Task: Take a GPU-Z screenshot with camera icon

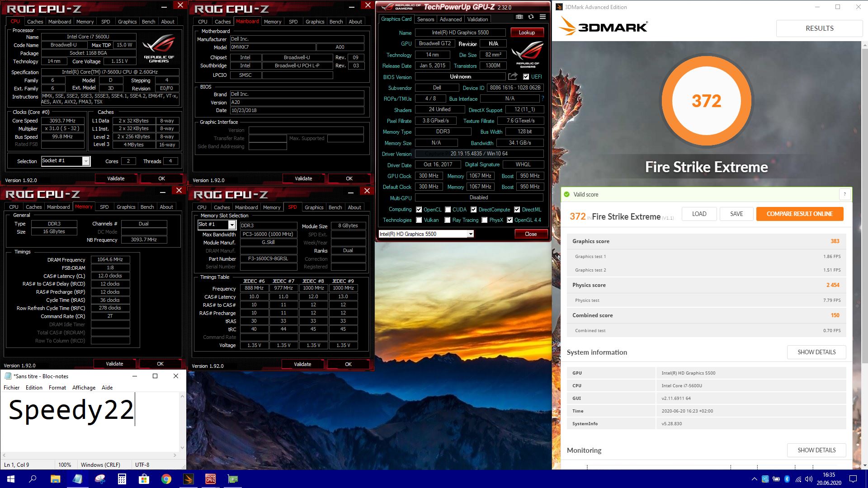Action: [x=519, y=17]
